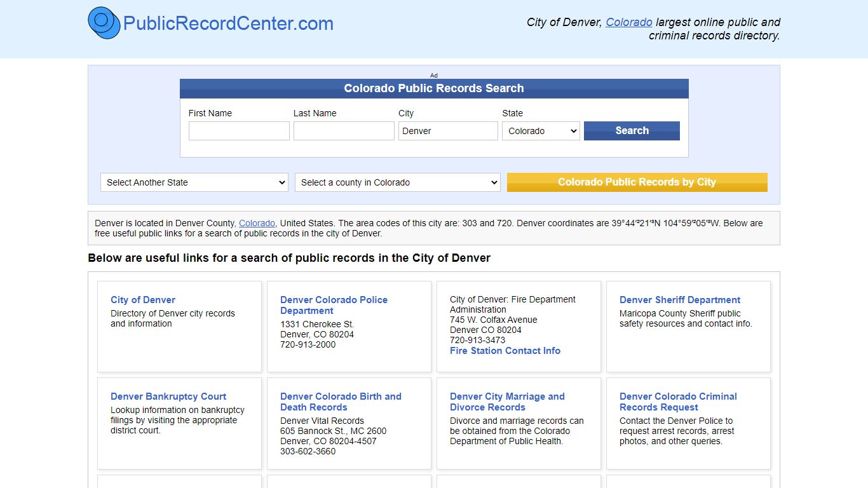This screenshot has height=488, width=868.
Task: Click the blue Search button
Action: coord(632,131)
